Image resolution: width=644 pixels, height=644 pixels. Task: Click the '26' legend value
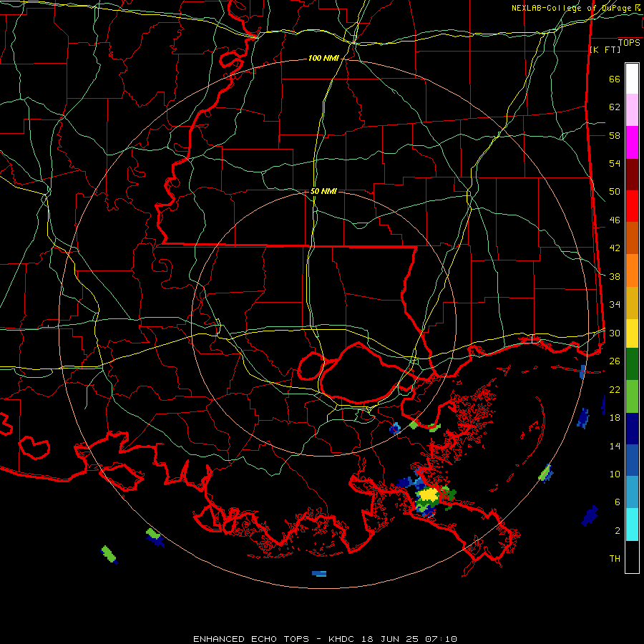[x=615, y=361]
